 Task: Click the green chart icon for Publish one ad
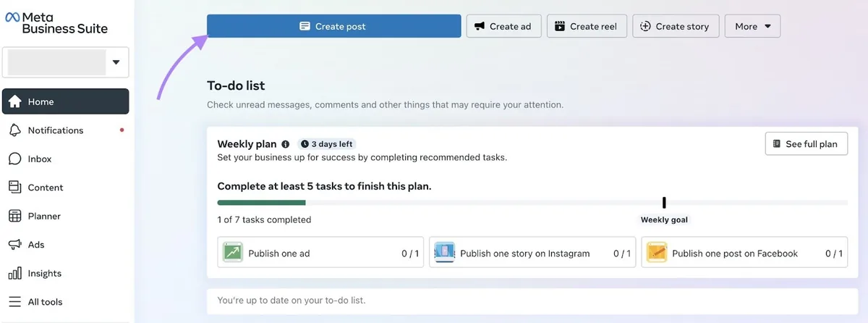(x=232, y=253)
